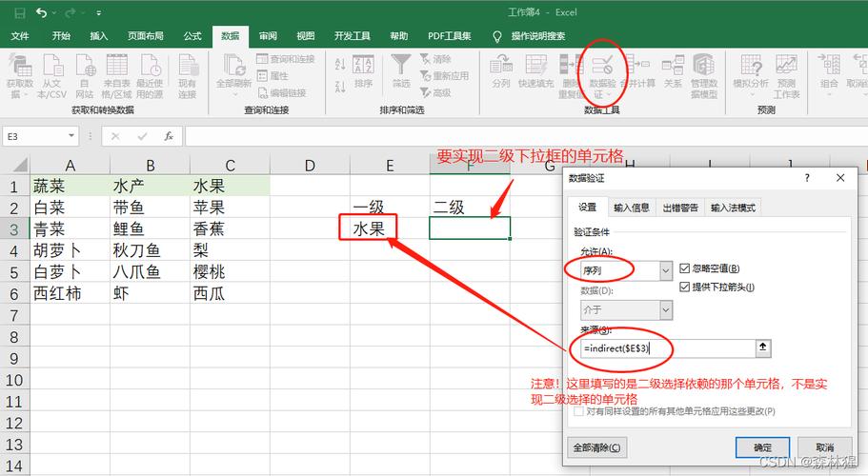Screen dimensions: 868x476
Task: Click 属性 (Properties) in ribbon
Action: pyautogui.click(x=273, y=76)
